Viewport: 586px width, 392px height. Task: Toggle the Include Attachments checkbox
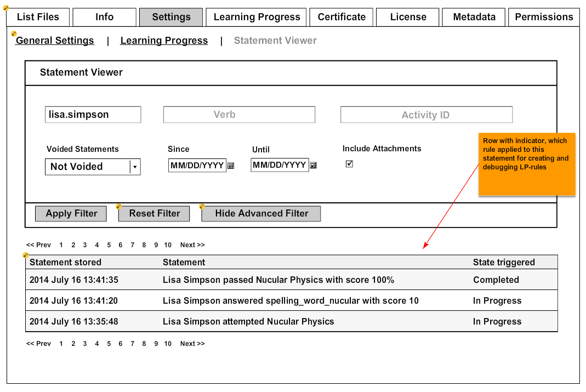tap(349, 164)
